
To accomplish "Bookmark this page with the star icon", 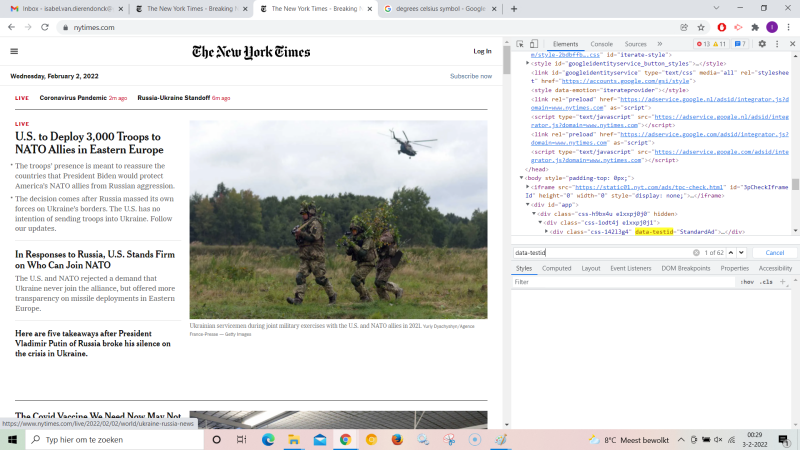I will point(701,28).
